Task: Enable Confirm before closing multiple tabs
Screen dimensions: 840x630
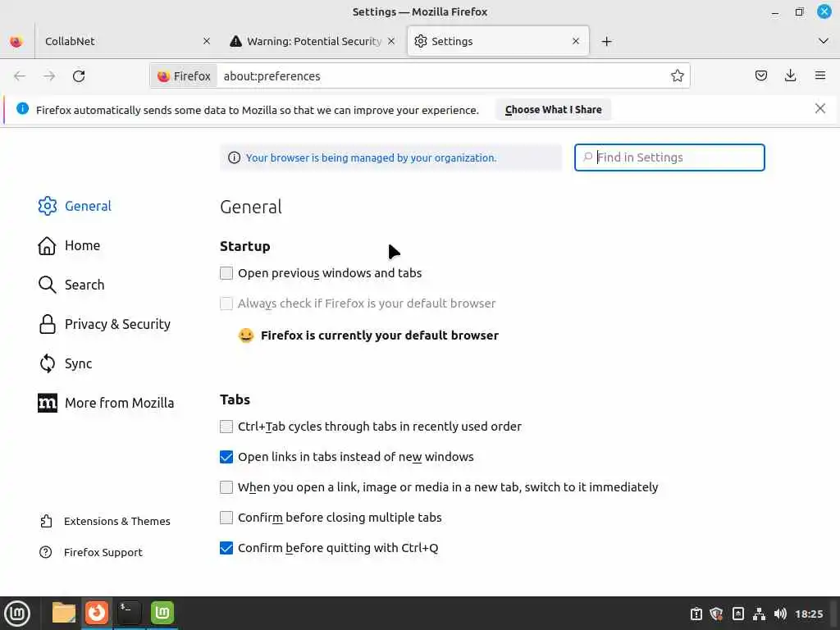Action: pos(226,518)
